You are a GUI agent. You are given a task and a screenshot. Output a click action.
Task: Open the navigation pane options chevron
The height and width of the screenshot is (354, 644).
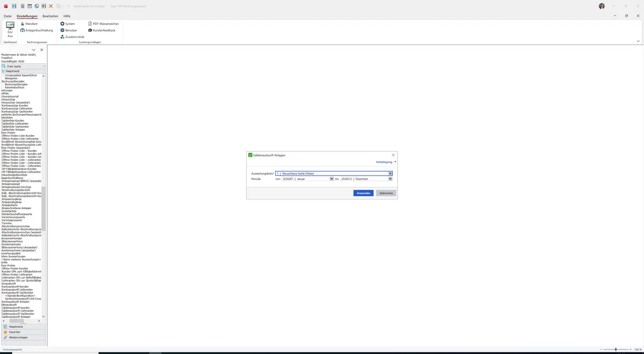[x=34, y=50]
